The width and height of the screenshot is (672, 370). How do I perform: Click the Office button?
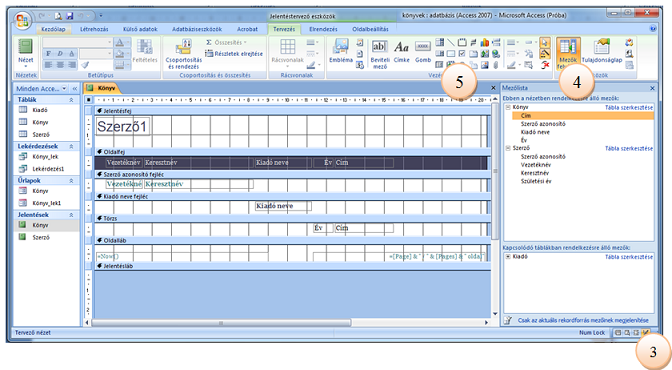coord(22,21)
